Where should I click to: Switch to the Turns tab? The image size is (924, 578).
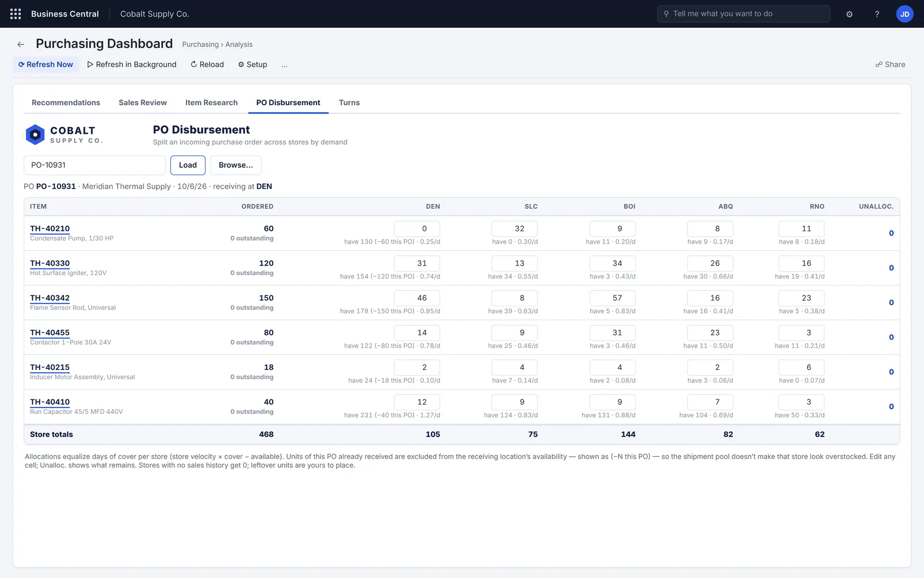[x=349, y=103]
